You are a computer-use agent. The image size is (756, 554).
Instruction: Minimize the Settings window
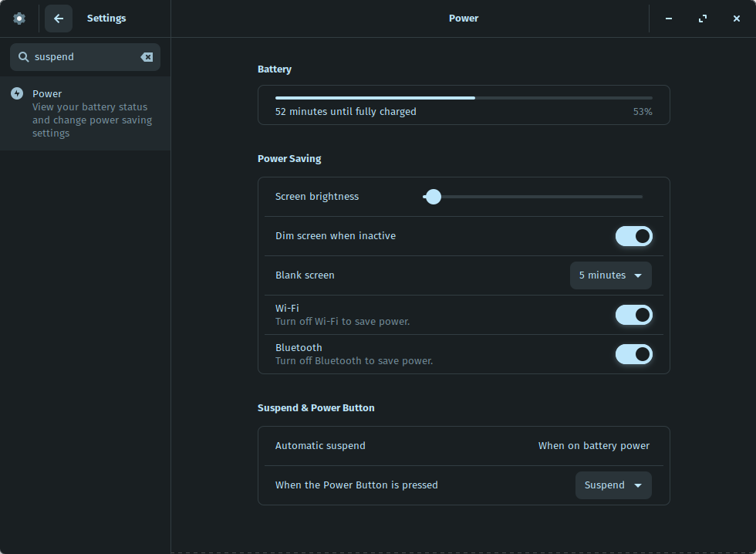click(669, 19)
